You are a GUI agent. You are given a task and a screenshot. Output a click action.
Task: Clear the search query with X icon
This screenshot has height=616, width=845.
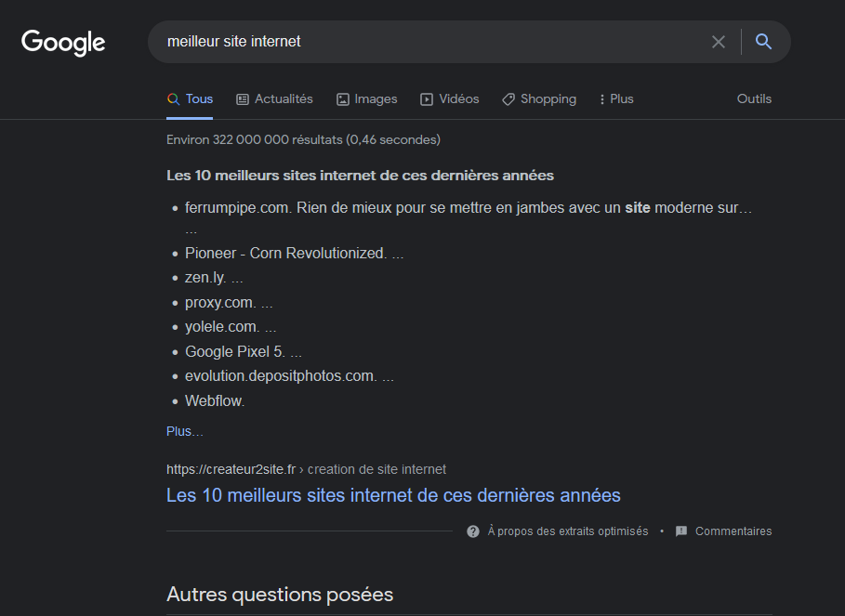pyautogui.click(x=718, y=42)
